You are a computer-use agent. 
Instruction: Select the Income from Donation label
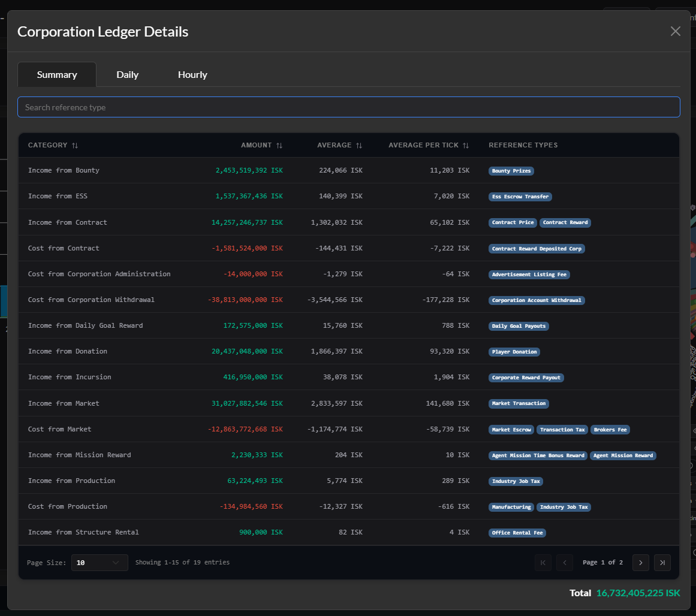coord(68,351)
